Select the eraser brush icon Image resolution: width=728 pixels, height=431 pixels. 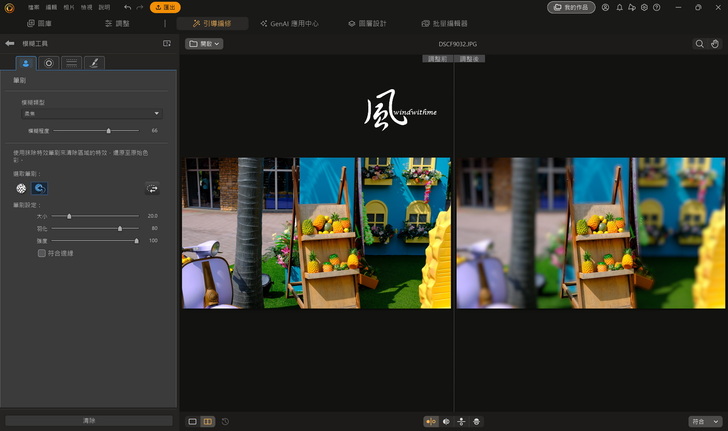coord(39,187)
